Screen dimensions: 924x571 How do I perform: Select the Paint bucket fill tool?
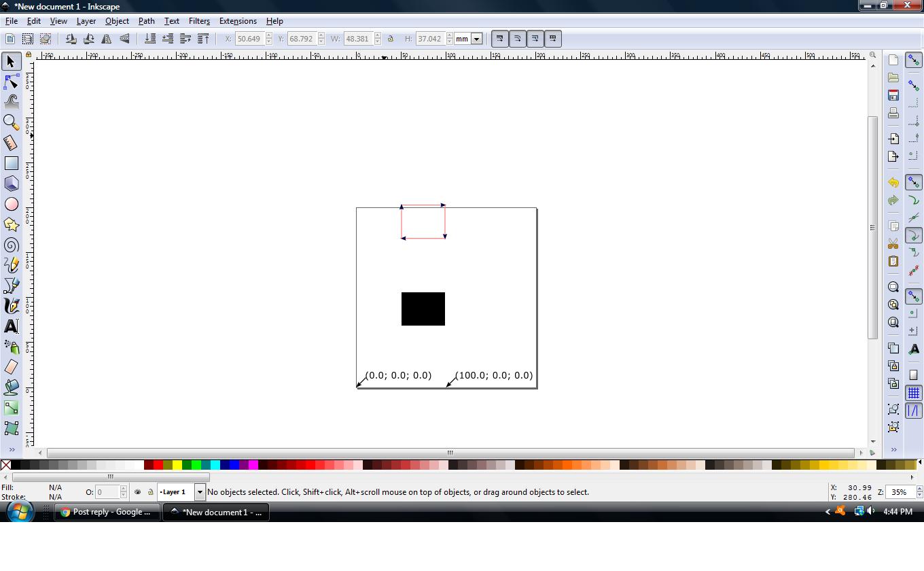click(11, 387)
